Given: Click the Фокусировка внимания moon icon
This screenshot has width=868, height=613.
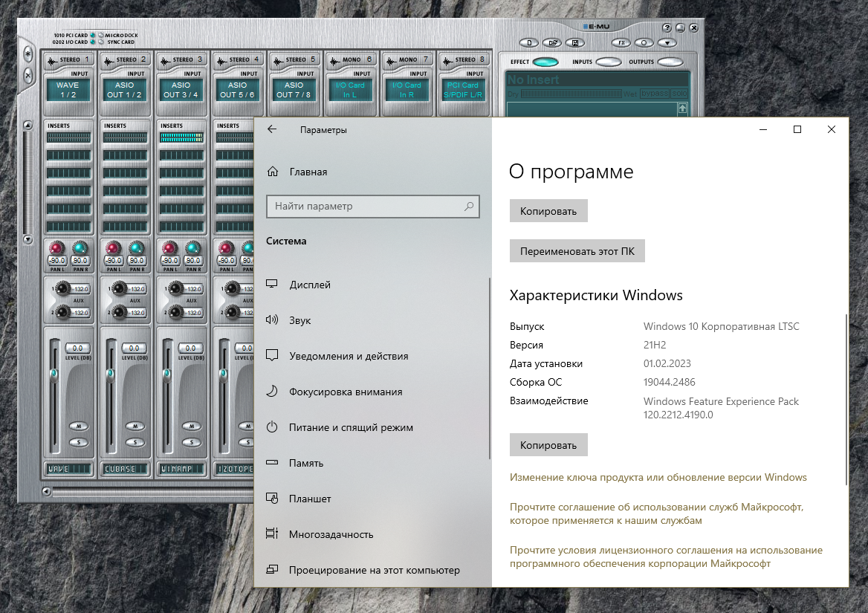Looking at the screenshot, I should point(272,391).
